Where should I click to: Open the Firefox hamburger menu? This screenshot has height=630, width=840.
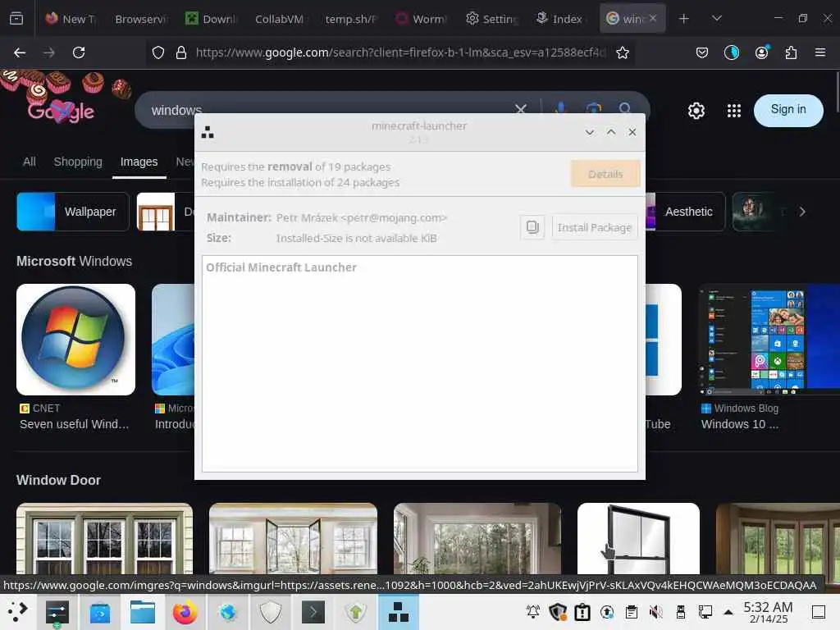click(819, 52)
